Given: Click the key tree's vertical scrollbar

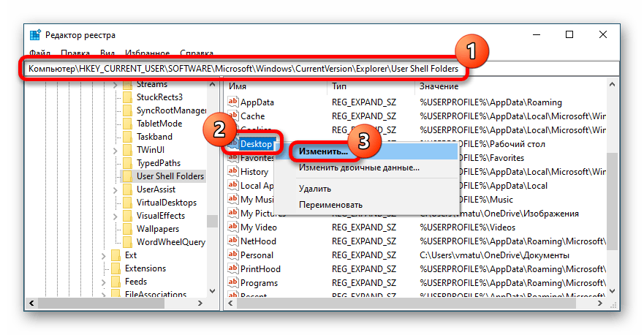Looking at the screenshot, I should coord(212,183).
